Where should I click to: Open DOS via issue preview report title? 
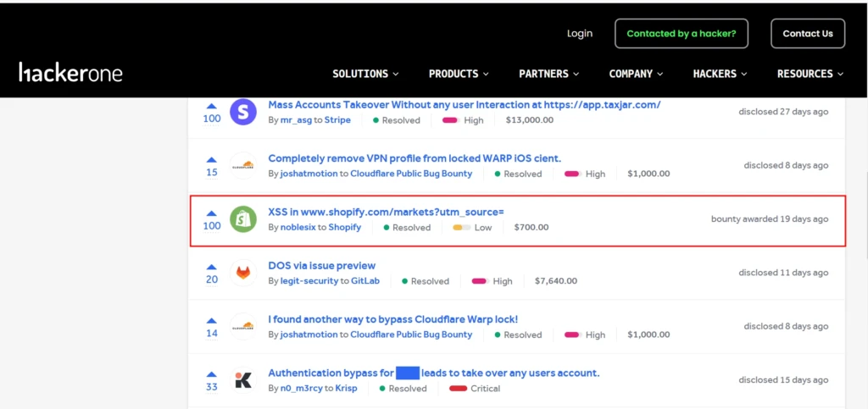point(321,266)
